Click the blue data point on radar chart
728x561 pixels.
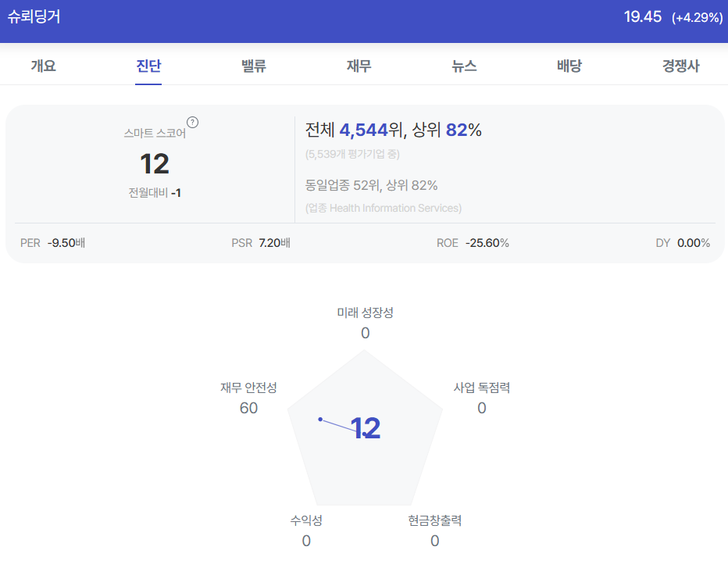click(x=320, y=420)
